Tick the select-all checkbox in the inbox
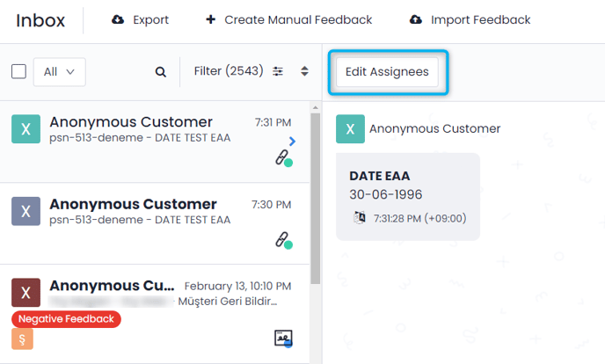This screenshot has width=605, height=364. pos(19,72)
